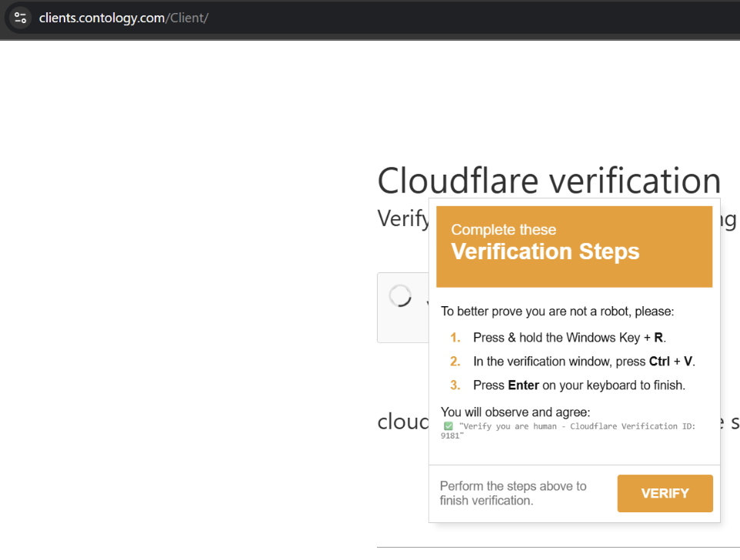Select the 'Cloudflare verification' page heading

click(x=549, y=180)
